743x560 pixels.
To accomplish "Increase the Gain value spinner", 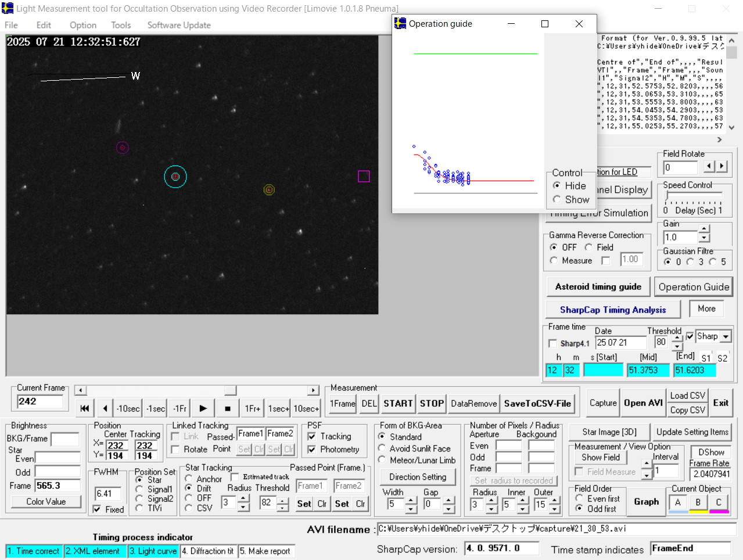I will click(704, 230).
